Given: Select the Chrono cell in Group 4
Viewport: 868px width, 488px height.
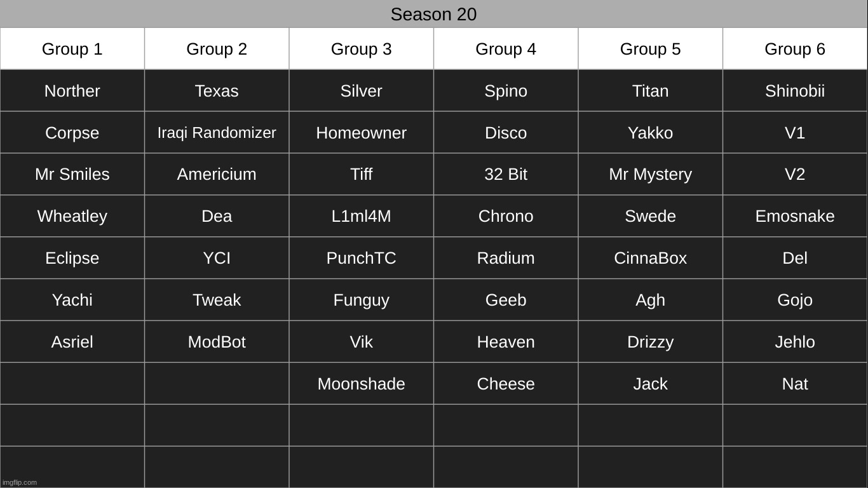Looking at the screenshot, I should (506, 216).
